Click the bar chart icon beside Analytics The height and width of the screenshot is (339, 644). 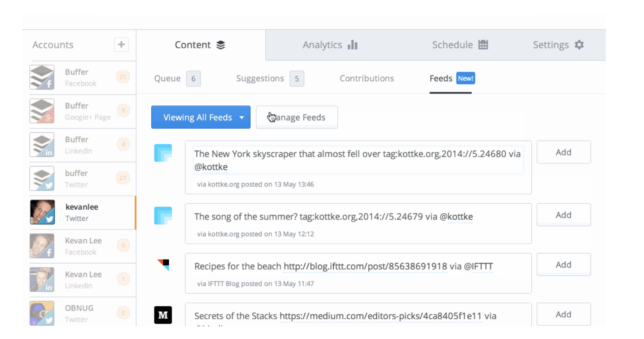coord(353,45)
